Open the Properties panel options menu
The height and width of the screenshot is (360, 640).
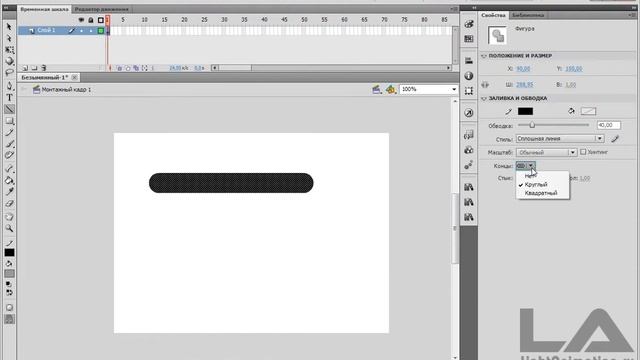(632, 15)
